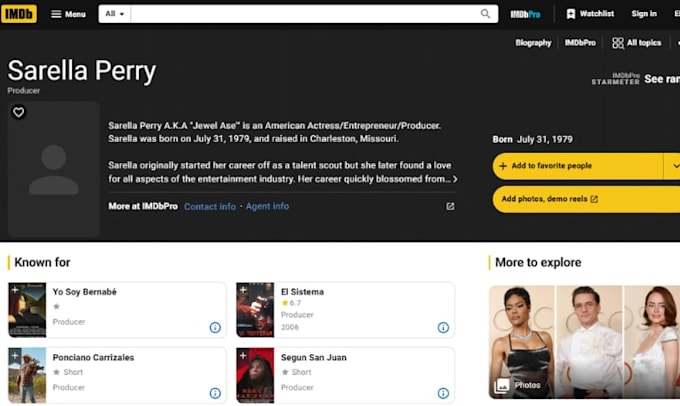This screenshot has width=680, height=406.
Task: Open info icon for Segun San Juan
Action: [443, 393]
